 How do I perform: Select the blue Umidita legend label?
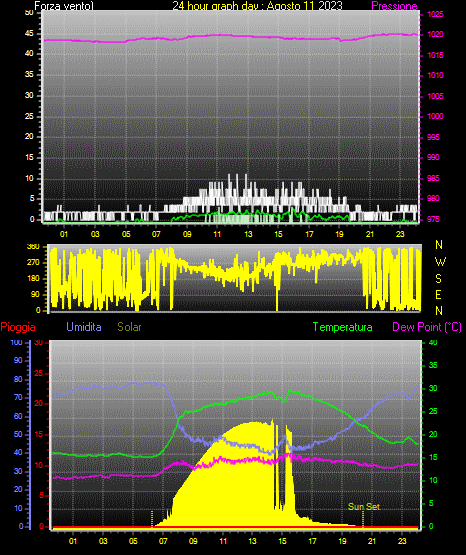click(x=84, y=327)
